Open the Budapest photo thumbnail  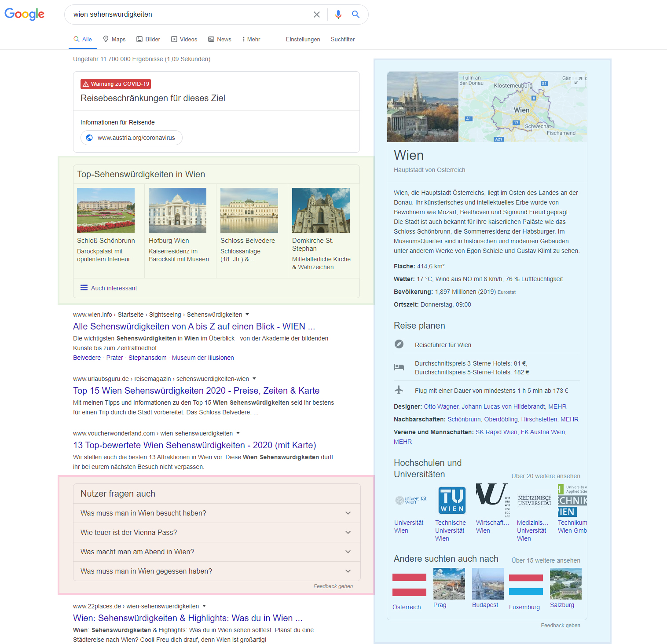click(488, 584)
